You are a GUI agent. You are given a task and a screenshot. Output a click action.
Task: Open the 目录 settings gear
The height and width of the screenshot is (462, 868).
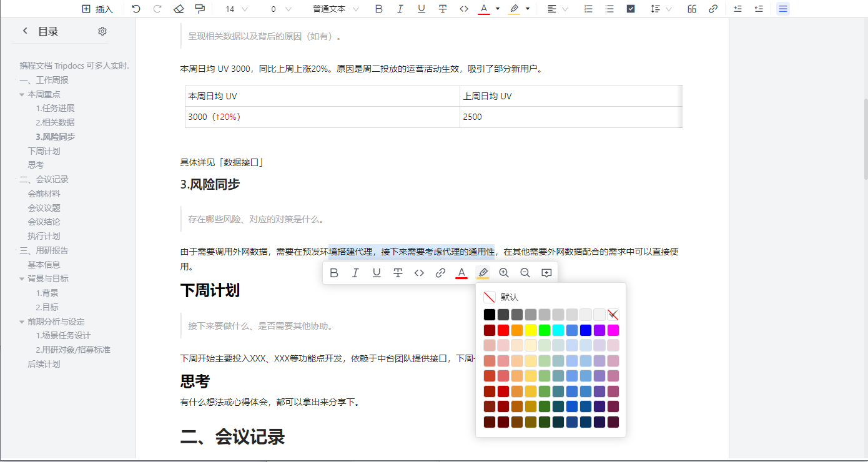click(x=102, y=31)
